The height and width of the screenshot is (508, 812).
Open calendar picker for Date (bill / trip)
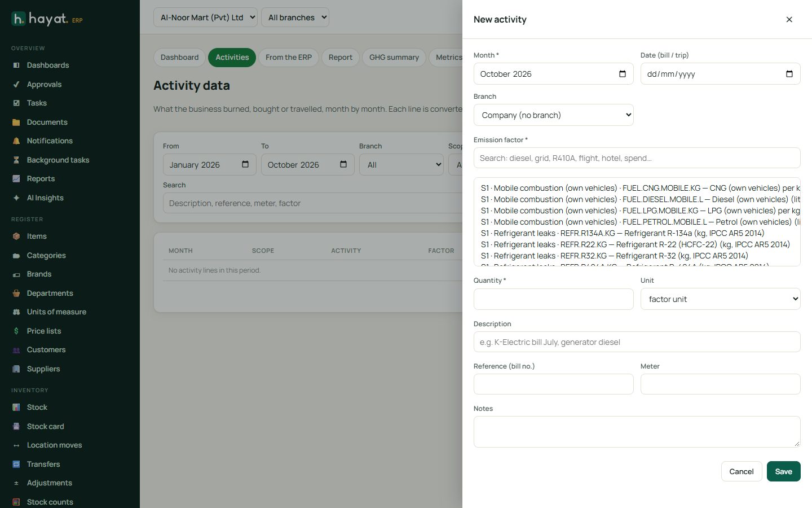tap(789, 74)
